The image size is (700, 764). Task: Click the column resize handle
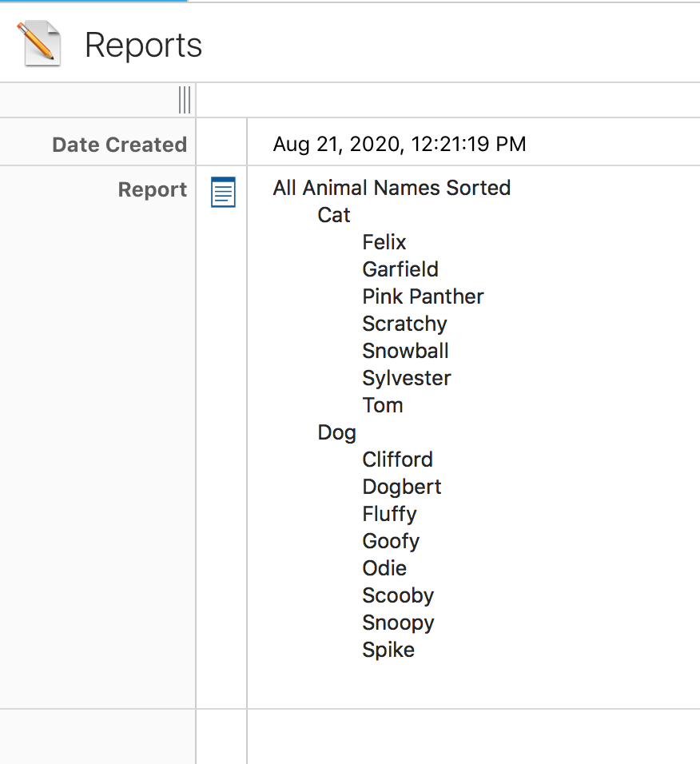[x=185, y=101]
